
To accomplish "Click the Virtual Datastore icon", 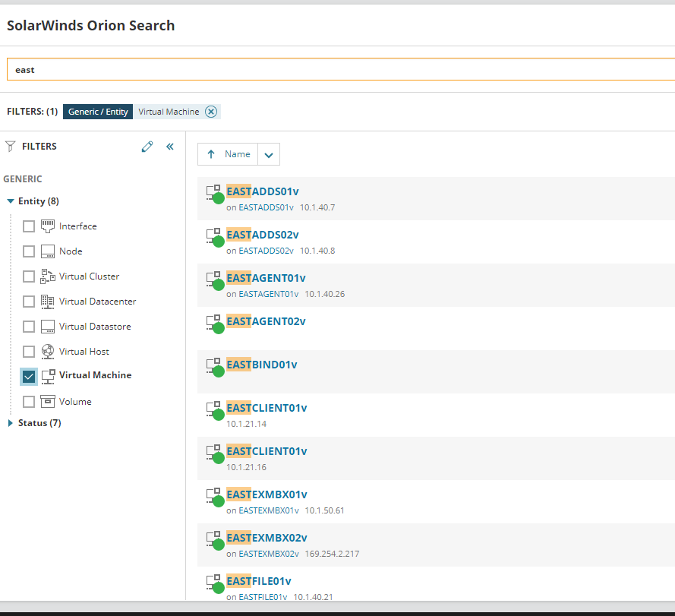I will (x=48, y=327).
